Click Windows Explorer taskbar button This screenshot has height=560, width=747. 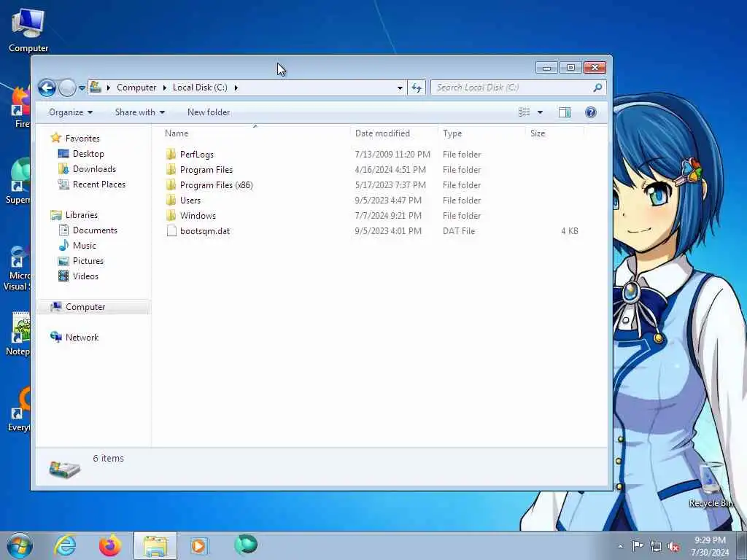[x=155, y=545]
